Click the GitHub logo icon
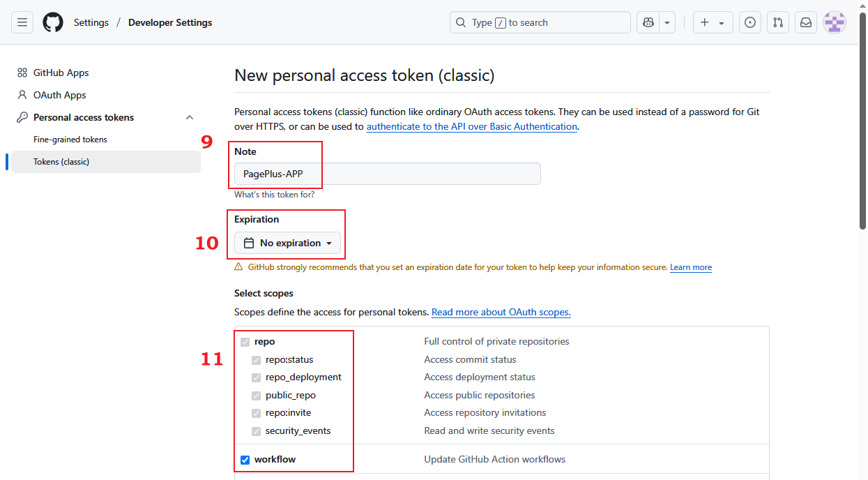This screenshot has height=480, width=868. [x=53, y=22]
